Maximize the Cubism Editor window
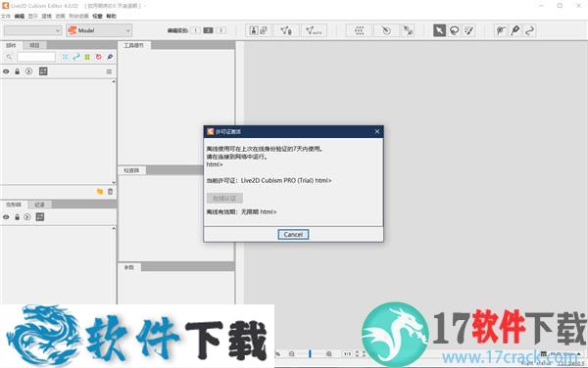 pyautogui.click(x=560, y=6)
